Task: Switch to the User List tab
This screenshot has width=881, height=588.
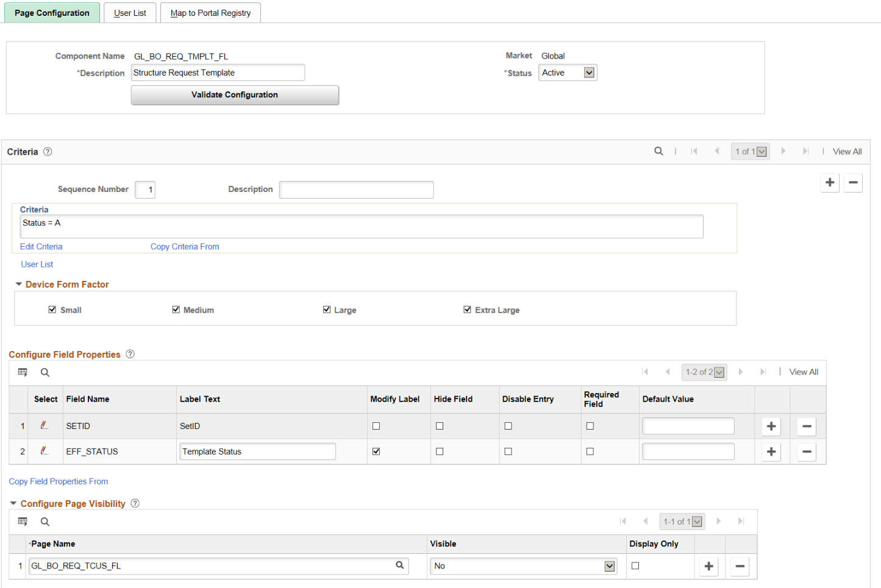Action: (130, 12)
